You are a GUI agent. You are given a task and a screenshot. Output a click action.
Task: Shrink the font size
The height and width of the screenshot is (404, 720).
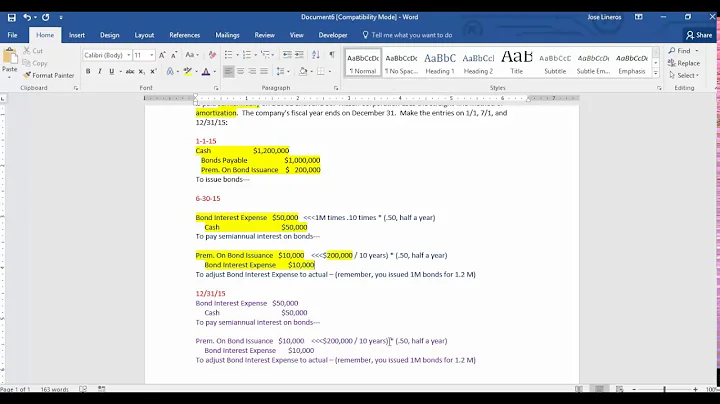[174, 55]
